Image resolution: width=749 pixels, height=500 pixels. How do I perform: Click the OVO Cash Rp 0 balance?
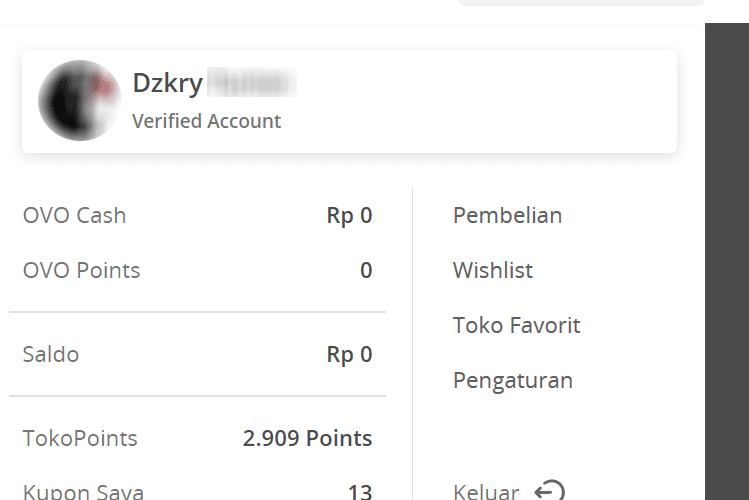pyautogui.click(x=349, y=215)
